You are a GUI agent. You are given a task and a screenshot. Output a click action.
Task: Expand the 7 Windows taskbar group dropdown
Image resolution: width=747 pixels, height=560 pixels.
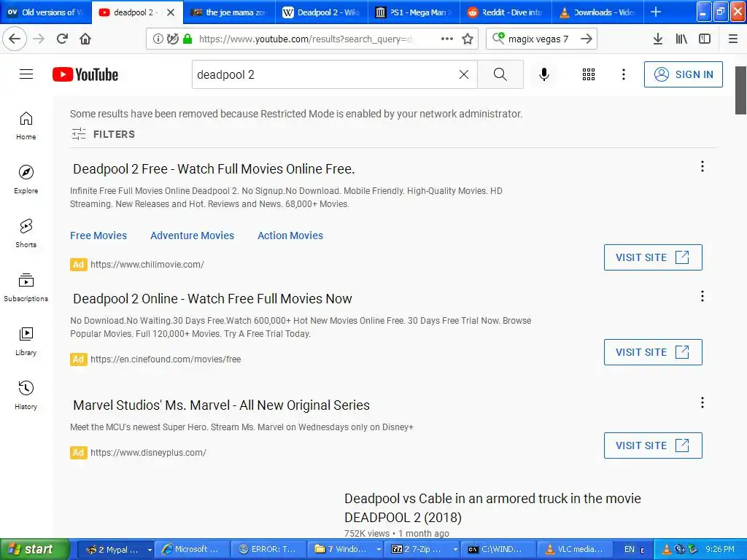click(x=379, y=550)
